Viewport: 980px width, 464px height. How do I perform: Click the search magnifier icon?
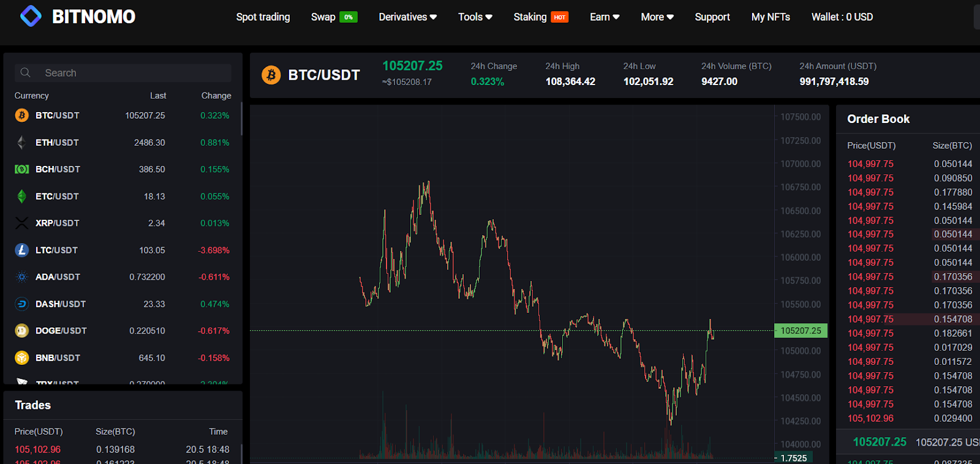pyautogui.click(x=25, y=73)
